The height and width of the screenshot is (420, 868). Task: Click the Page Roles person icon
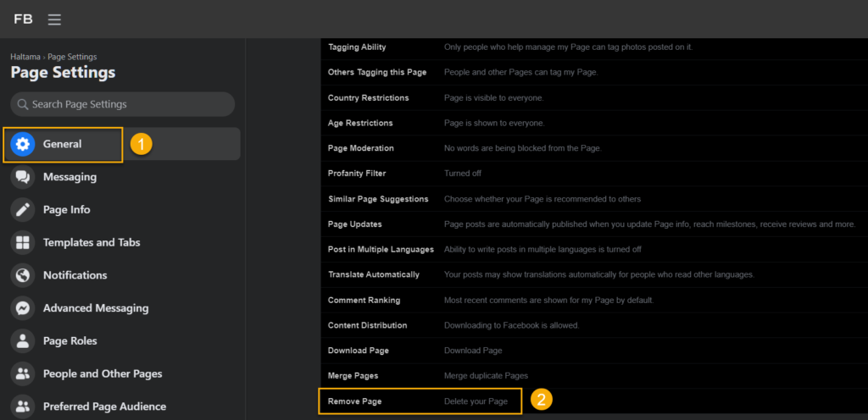pos(23,341)
